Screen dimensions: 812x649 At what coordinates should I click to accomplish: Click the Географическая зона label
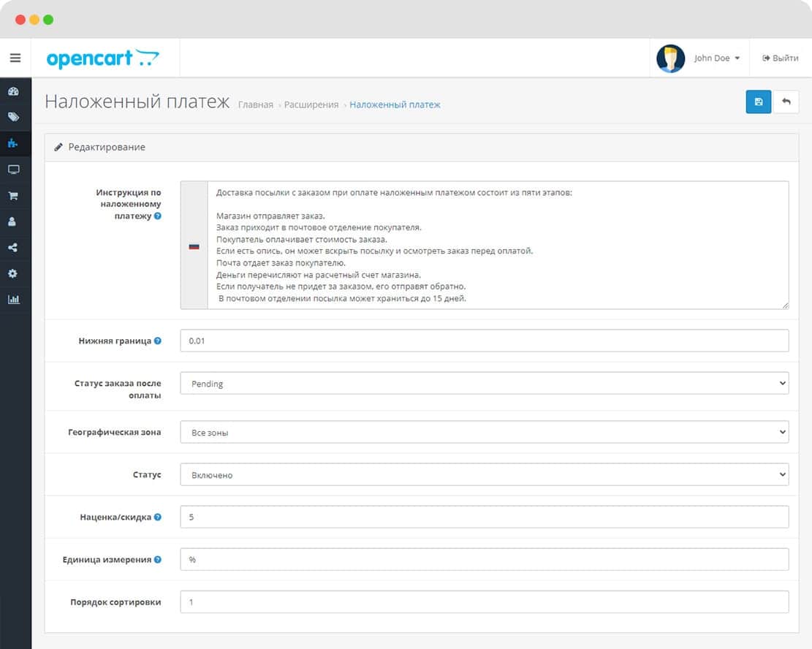click(115, 432)
